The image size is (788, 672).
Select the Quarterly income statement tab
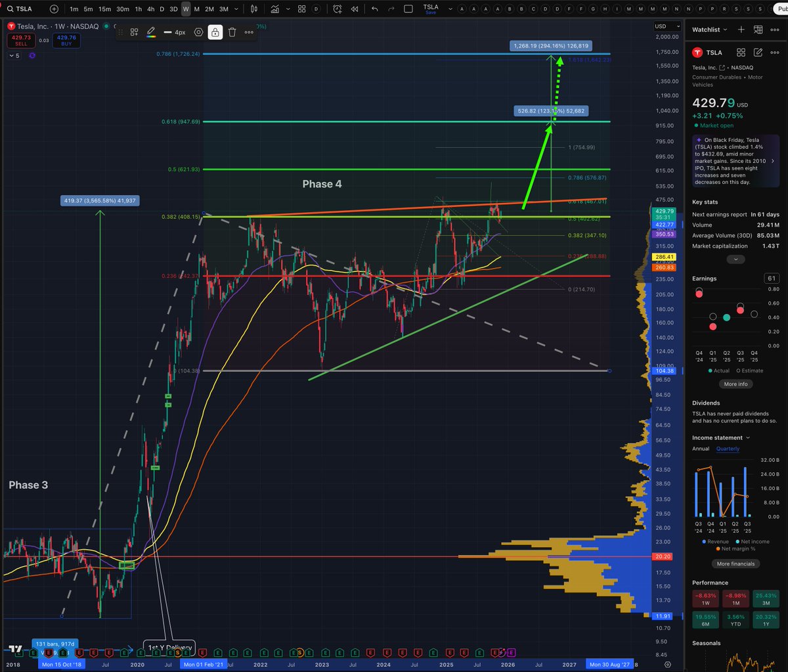[728, 449]
